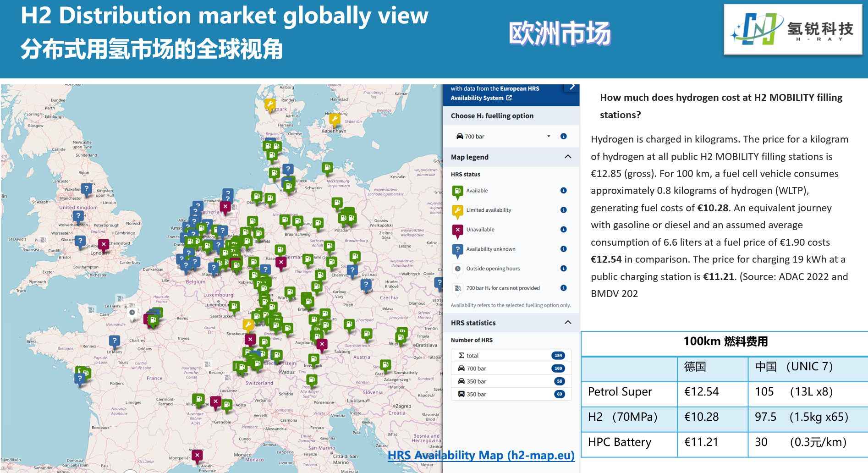Click red unavailable marker near London
The width and height of the screenshot is (868, 473).
point(104,245)
